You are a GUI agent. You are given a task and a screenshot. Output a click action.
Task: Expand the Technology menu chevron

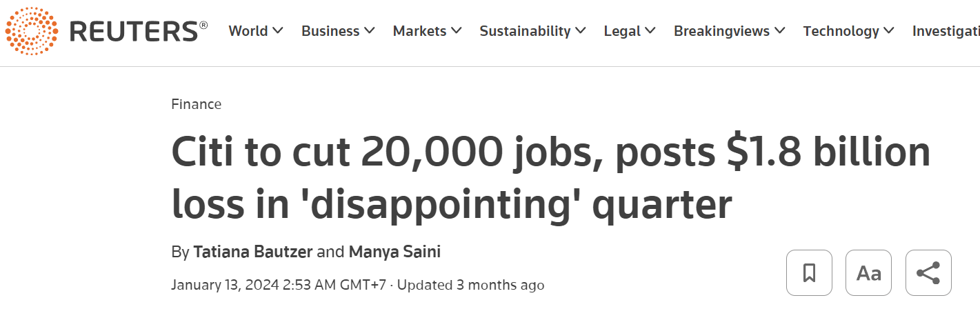pyautogui.click(x=889, y=31)
